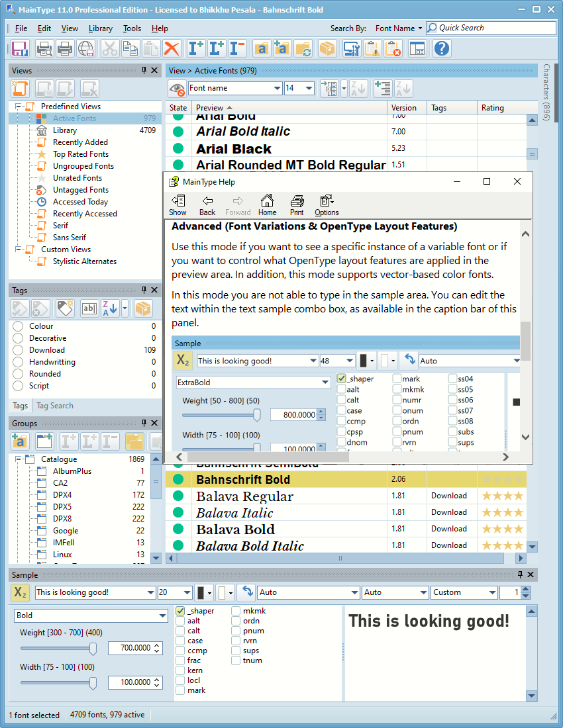Viewport: 563px width, 728px height.
Task: Select the Balava Bold font row
Action: click(346, 529)
